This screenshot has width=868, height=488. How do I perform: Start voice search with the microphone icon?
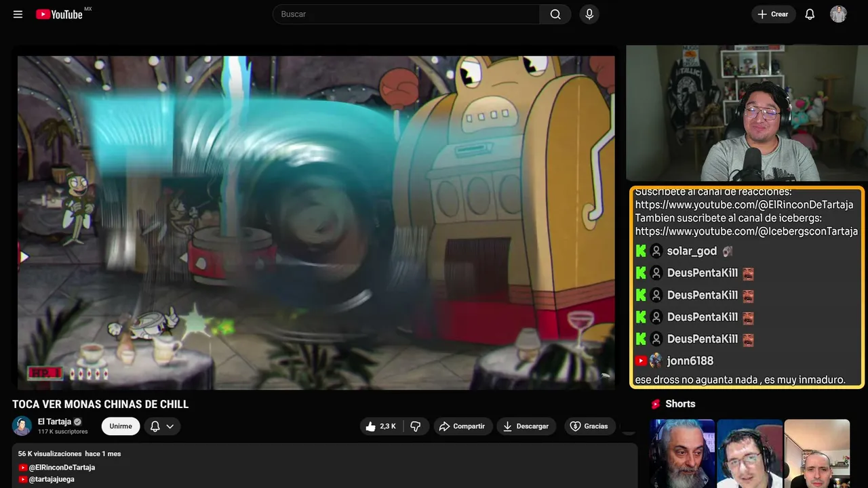(x=589, y=14)
